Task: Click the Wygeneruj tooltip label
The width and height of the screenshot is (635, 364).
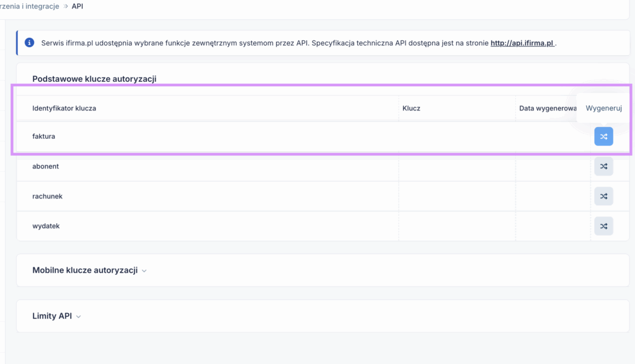Action: click(x=603, y=108)
